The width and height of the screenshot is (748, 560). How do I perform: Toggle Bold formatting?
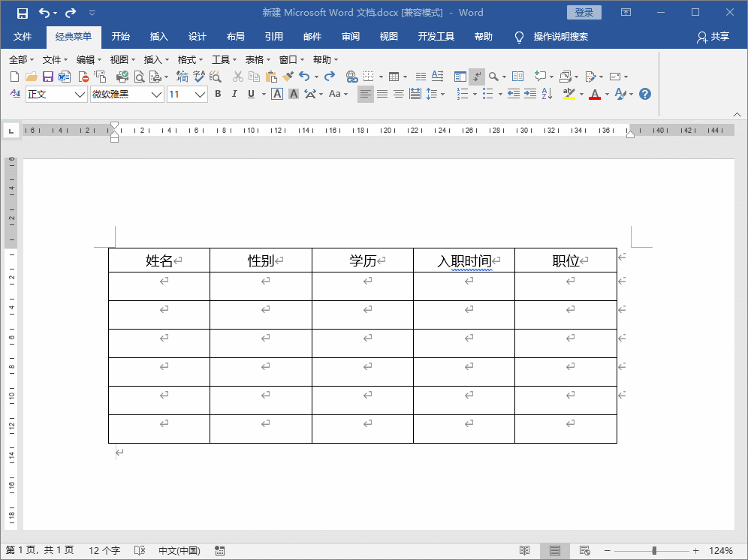click(x=218, y=94)
